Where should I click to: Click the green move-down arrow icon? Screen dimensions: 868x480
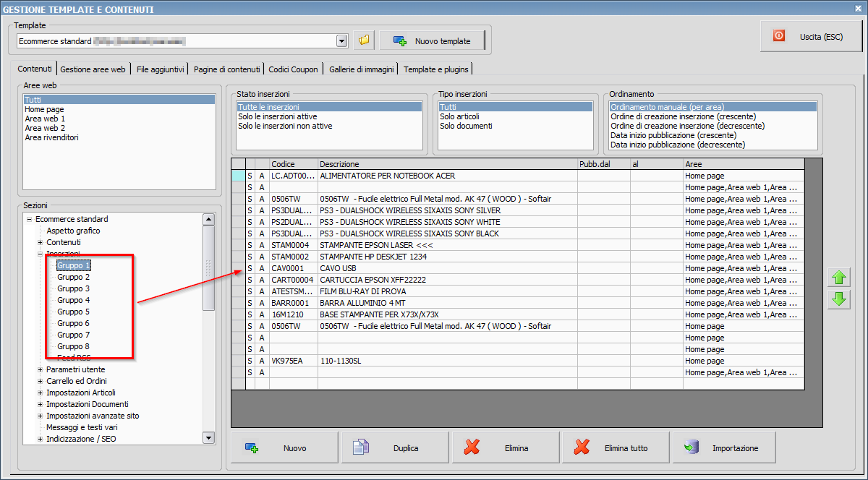point(839,299)
